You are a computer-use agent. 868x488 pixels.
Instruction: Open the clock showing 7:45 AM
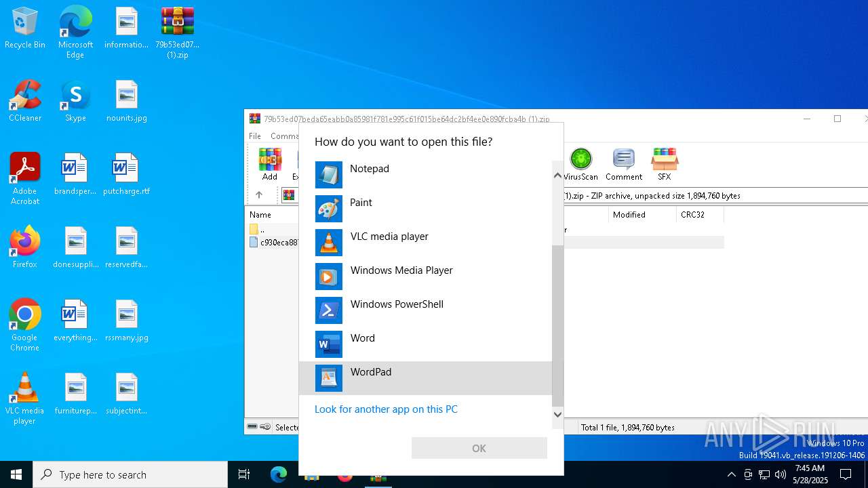coord(810,474)
